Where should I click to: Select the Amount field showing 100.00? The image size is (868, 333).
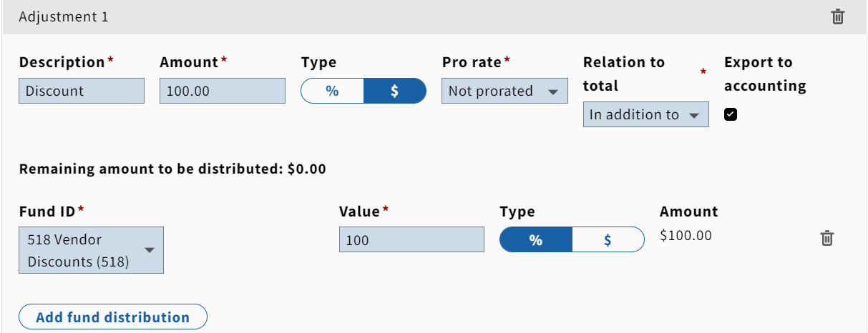coord(223,91)
